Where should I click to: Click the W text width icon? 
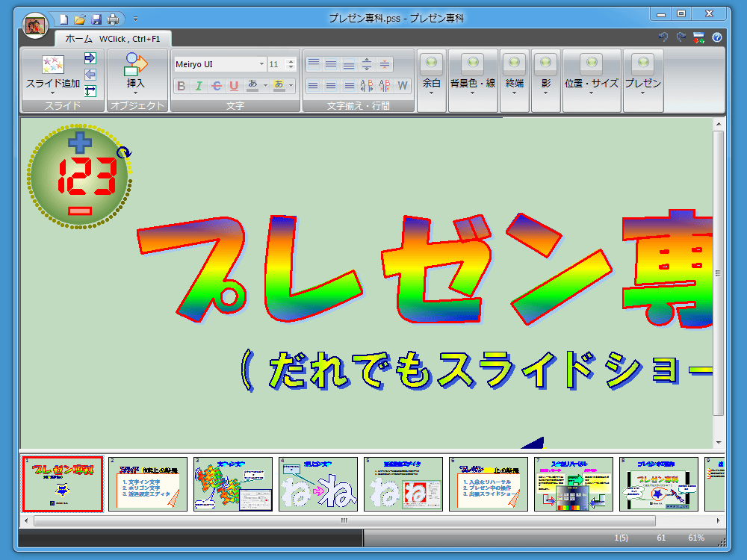(403, 86)
